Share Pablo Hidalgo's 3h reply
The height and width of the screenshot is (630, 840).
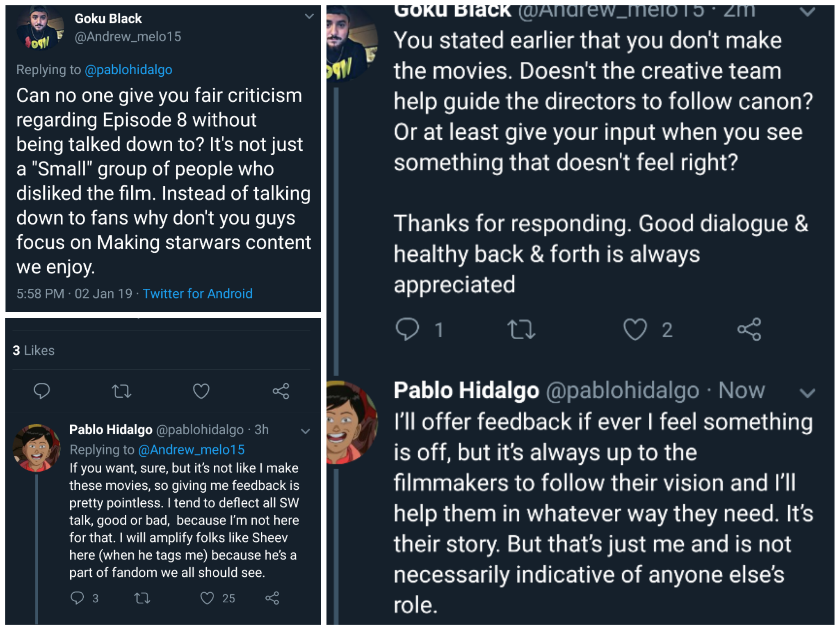pyautogui.click(x=272, y=598)
